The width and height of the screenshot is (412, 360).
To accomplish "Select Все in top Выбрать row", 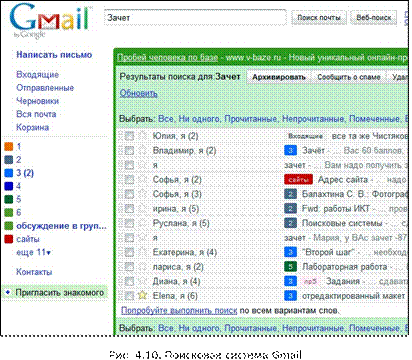I will (x=166, y=119).
